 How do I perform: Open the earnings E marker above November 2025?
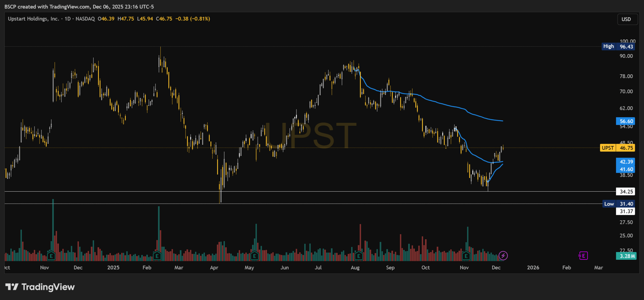click(466, 256)
